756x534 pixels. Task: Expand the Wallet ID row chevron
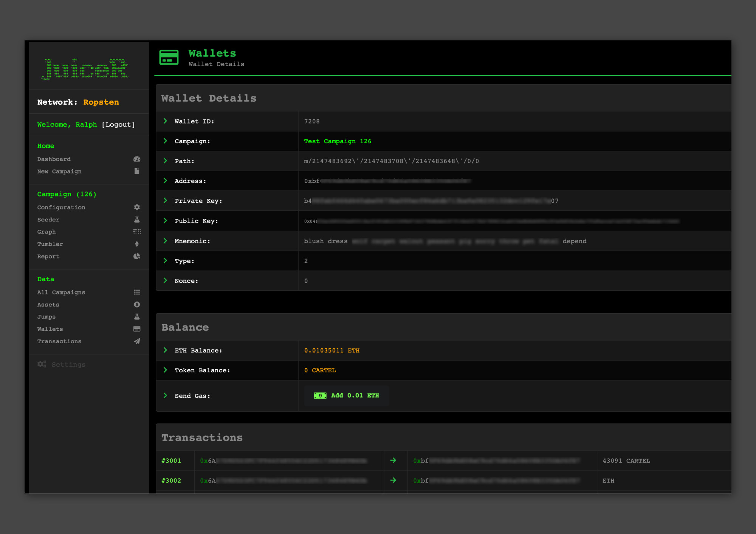click(x=165, y=121)
